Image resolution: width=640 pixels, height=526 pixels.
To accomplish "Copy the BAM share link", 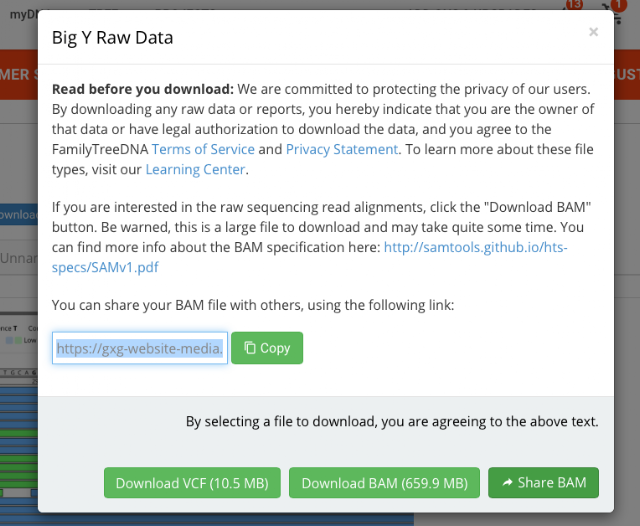I will pos(267,348).
